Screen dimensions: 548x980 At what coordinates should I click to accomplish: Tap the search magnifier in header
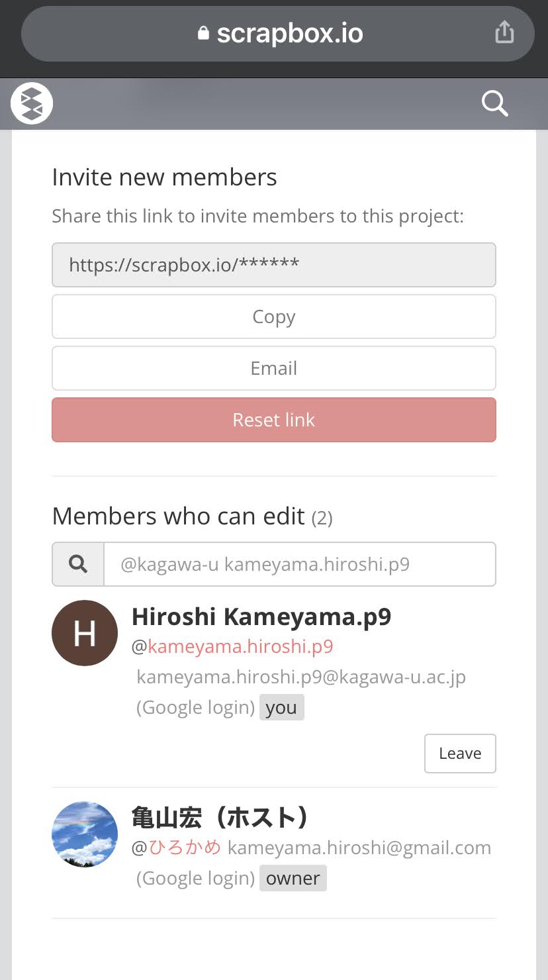(494, 103)
